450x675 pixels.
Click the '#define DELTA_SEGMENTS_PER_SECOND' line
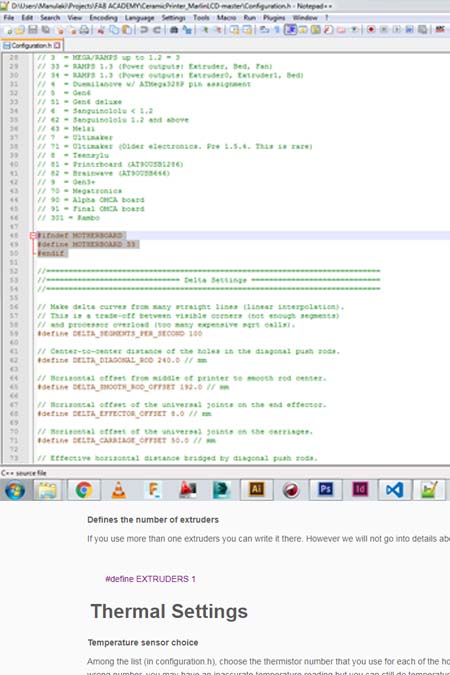[120, 334]
